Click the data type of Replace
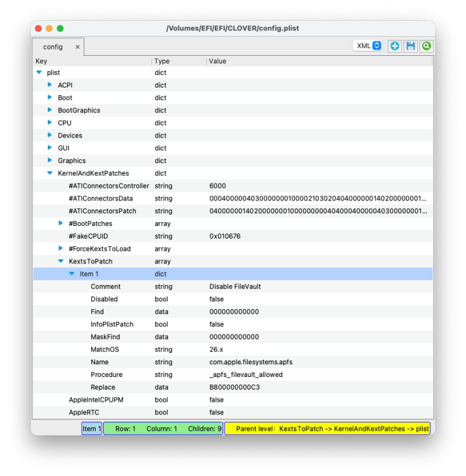Viewport: 466px width, 476px height. tap(161, 387)
